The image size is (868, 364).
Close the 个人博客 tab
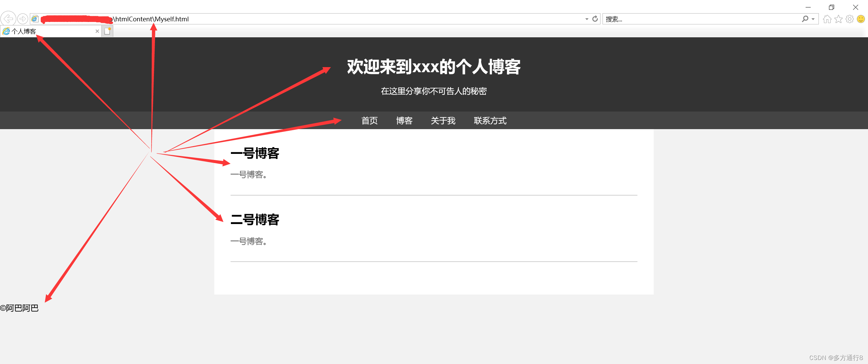(97, 31)
